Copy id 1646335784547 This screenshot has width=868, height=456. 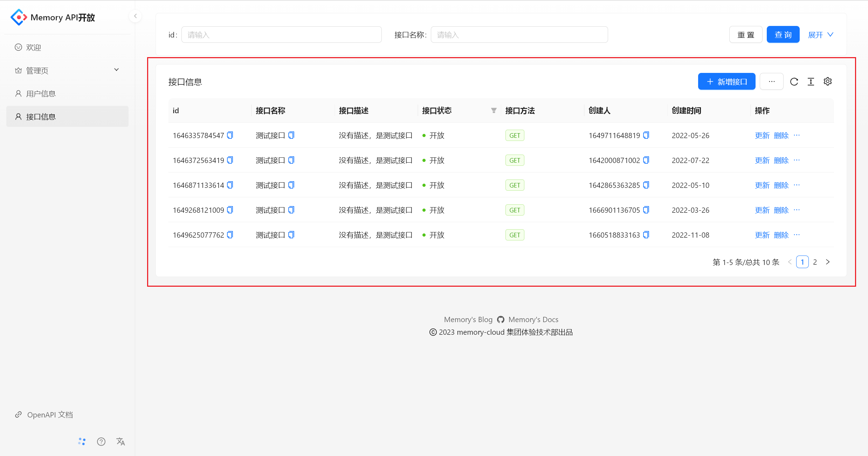pos(230,135)
